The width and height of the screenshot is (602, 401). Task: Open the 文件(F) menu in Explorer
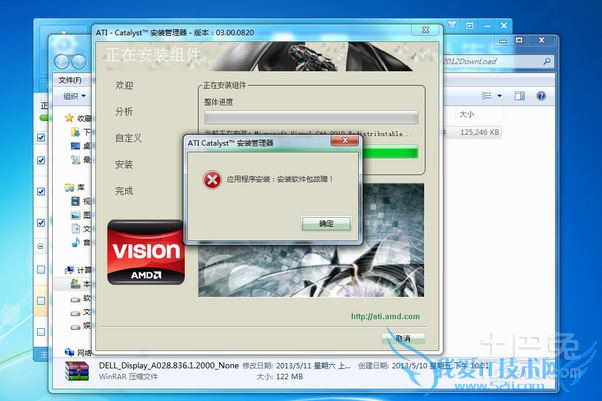pyautogui.click(x=70, y=80)
